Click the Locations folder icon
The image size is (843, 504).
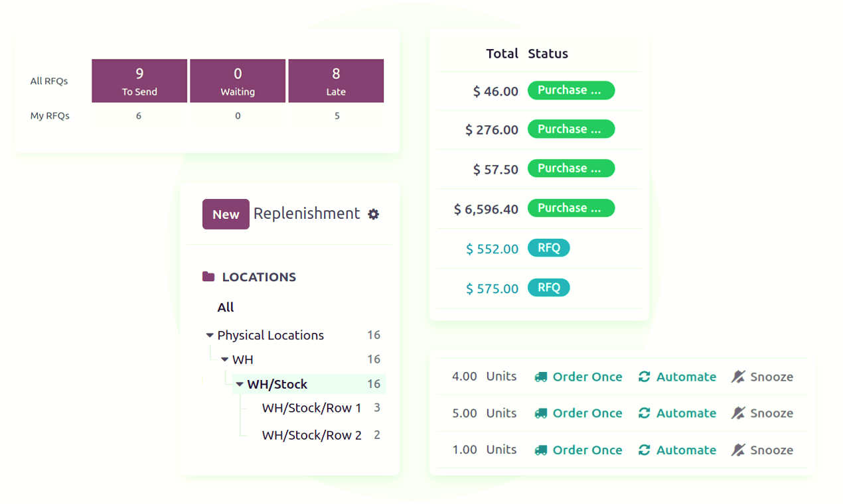[x=208, y=277]
